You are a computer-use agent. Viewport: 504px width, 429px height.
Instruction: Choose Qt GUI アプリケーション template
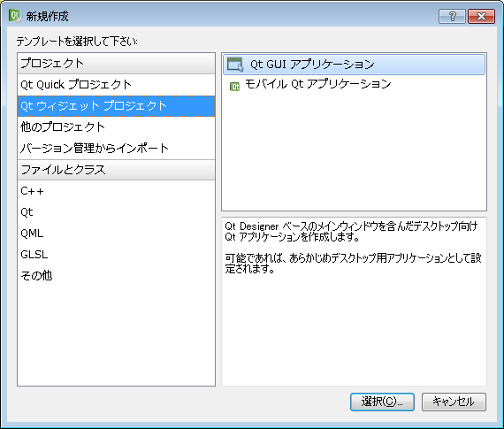point(354,65)
